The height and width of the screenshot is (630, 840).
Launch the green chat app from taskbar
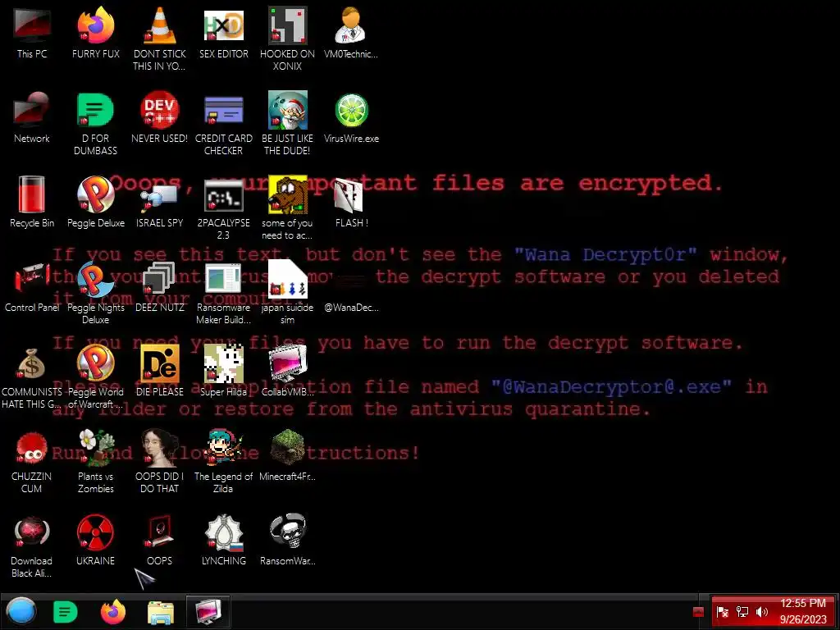(x=66, y=612)
